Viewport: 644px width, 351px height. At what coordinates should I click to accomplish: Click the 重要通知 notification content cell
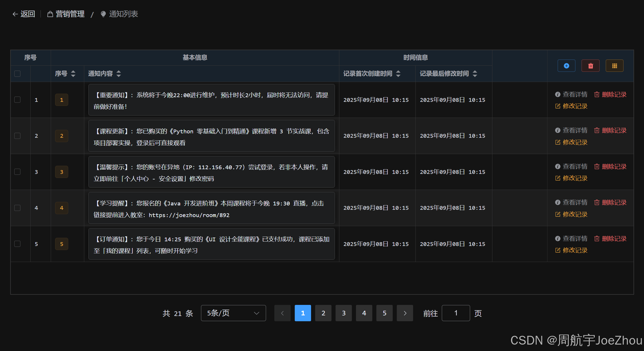[x=212, y=100]
